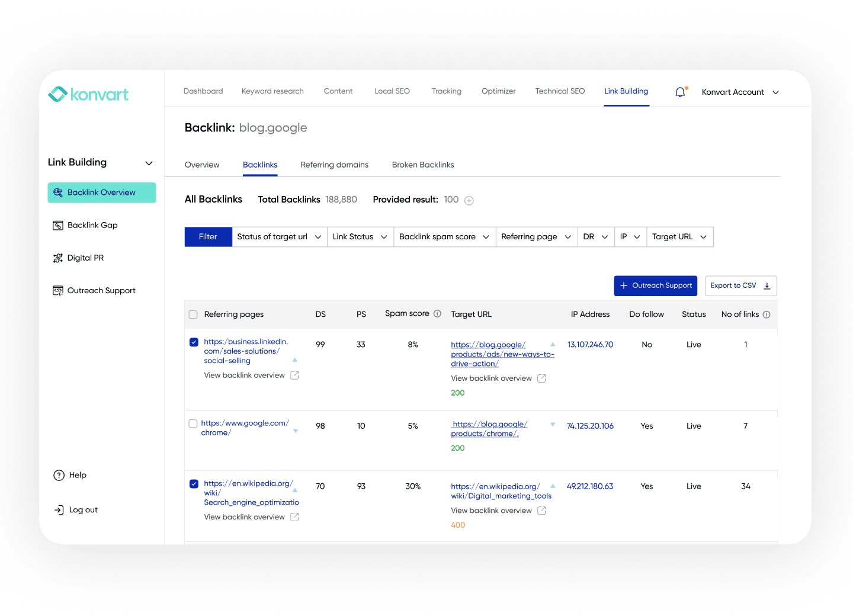Image resolution: width=853 pixels, height=616 pixels.
Task: Select the Backlink Overview sidebar icon
Action: click(x=58, y=192)
